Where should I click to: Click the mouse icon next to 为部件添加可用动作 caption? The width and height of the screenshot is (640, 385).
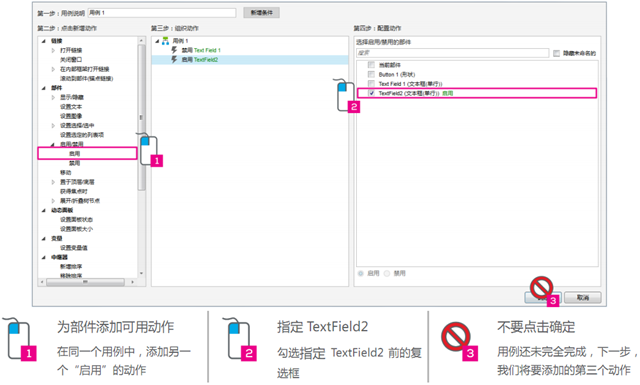pyautogui.click(x=20, y=340)
